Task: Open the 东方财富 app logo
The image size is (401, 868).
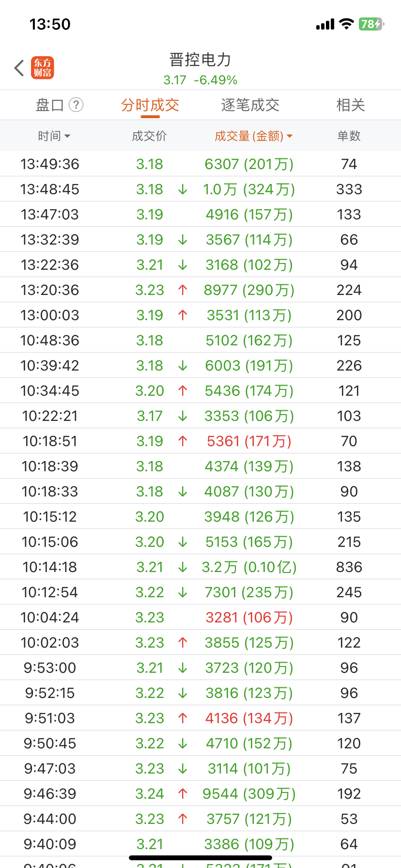Action: click(x=43, y=68)
